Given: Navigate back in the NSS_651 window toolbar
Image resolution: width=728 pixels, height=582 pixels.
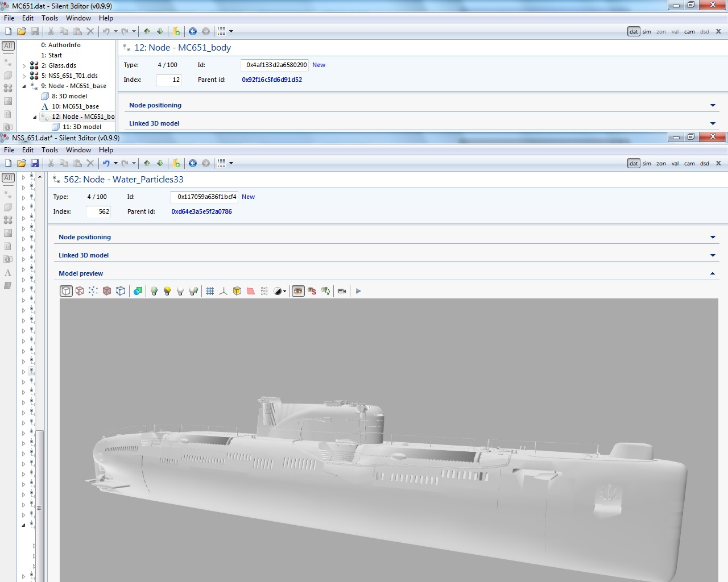Looking at the screenshot, I should point(193,164).
